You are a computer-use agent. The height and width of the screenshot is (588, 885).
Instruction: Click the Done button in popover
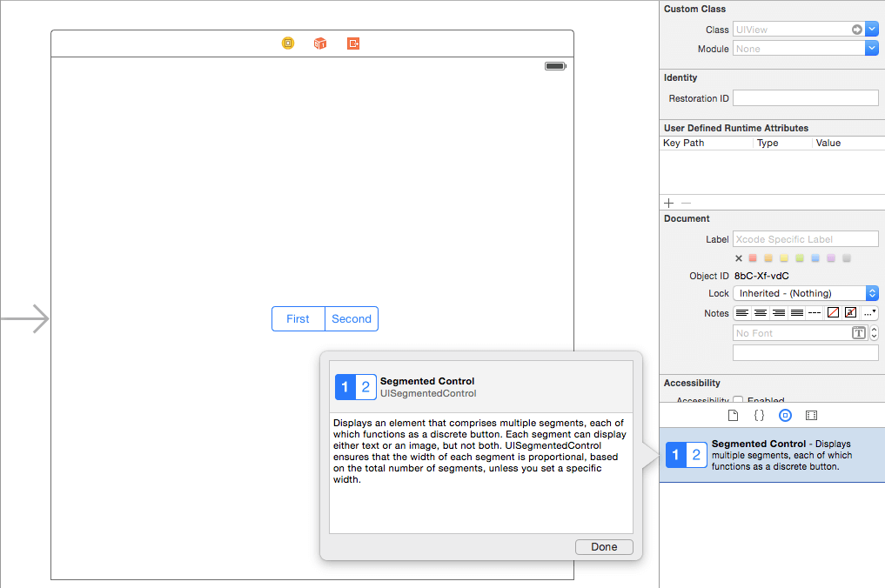coord(604,547)
